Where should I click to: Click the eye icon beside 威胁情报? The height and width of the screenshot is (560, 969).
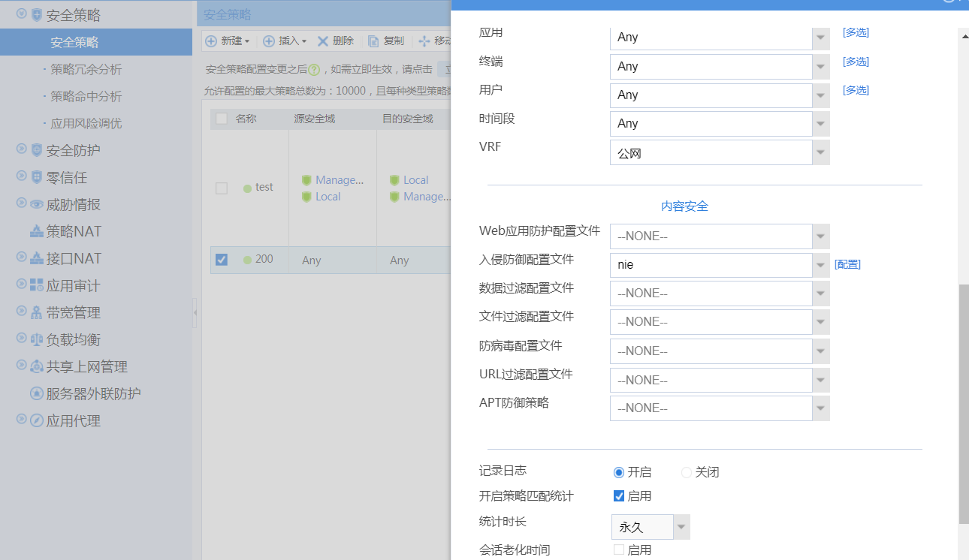[37, 204]
